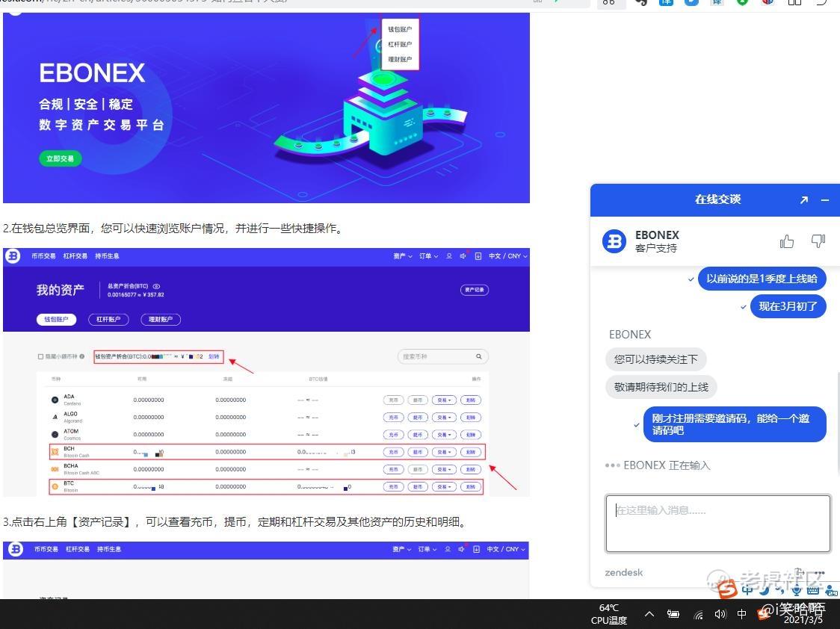Viewport: 840px width, 629px height.
Task: Focus the 搜索币种 search field
Action: 442,356
